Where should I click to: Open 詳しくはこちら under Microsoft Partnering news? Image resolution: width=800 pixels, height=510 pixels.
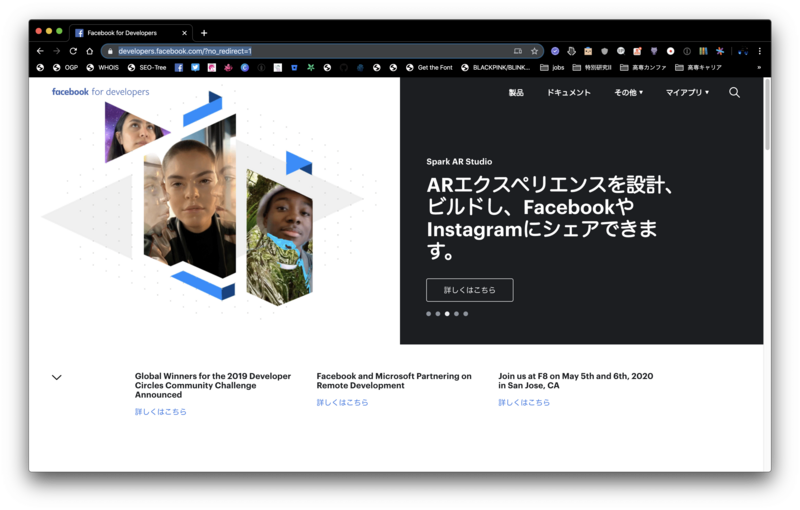(342, 402)
